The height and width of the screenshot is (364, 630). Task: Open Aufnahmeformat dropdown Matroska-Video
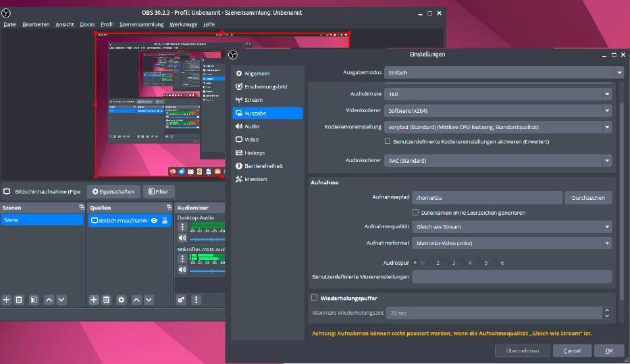[x=512, y=243]
